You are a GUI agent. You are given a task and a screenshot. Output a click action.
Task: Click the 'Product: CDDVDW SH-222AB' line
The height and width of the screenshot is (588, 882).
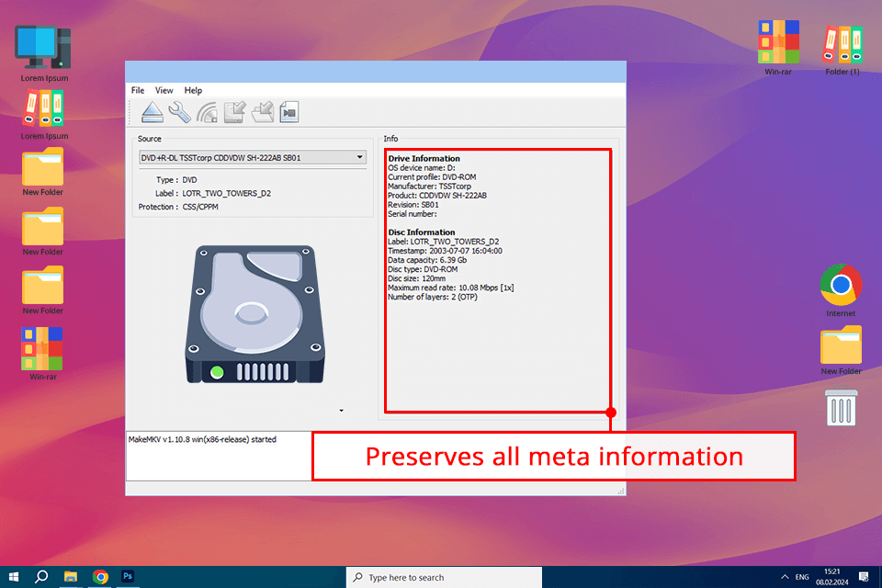437,196
